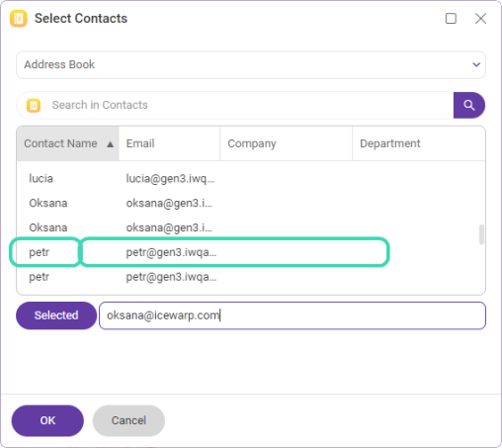This screenshot has height=448, width=502.
Task: Confirm selection with the OK button
Action: point(47,420)
